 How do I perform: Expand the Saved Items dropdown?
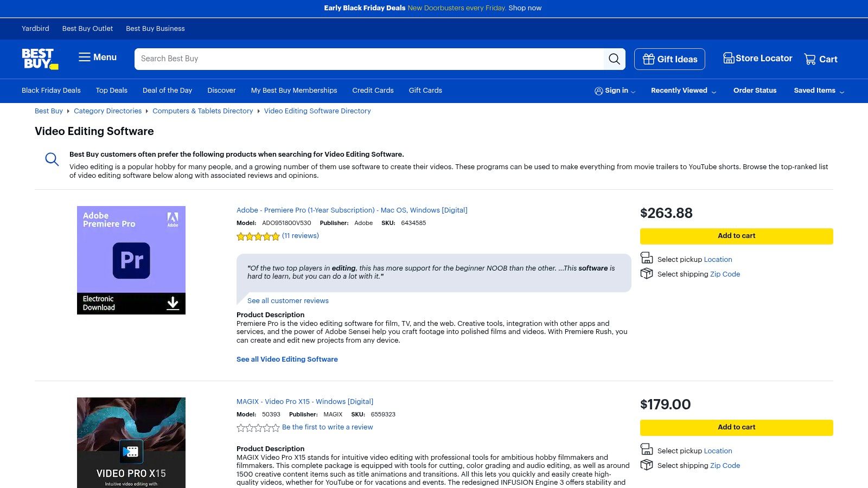point(818,91)
